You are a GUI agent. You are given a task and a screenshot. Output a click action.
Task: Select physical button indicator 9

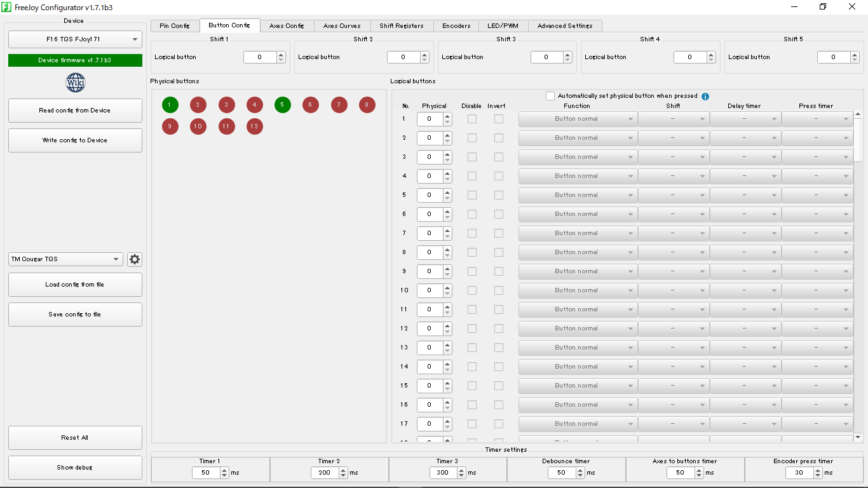170,126
